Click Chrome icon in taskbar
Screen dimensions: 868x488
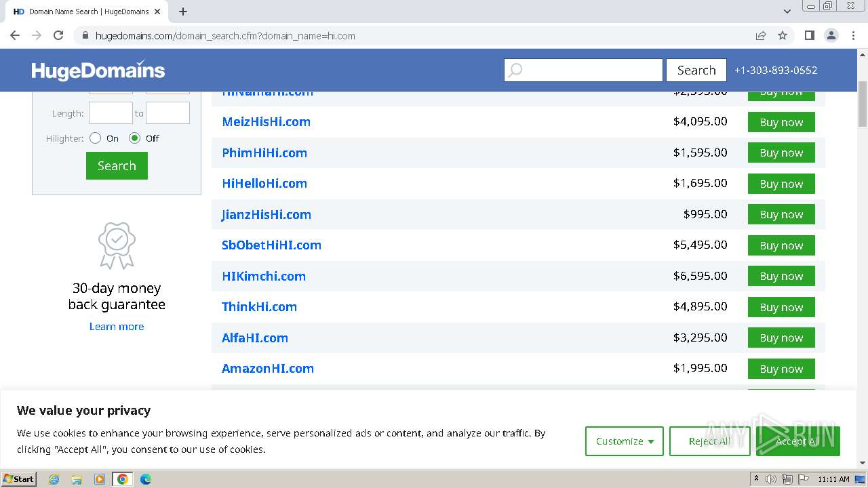pos(122,479)
